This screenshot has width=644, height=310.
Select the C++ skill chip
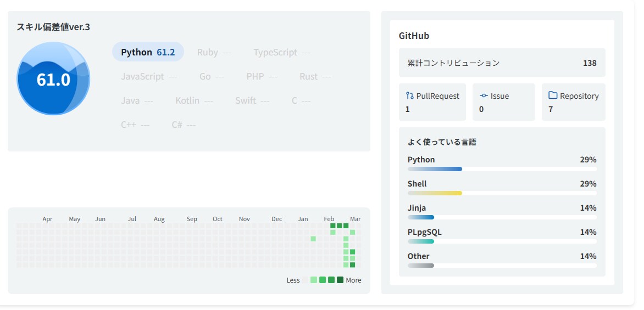pyautogui.click(x=135, y=125)
